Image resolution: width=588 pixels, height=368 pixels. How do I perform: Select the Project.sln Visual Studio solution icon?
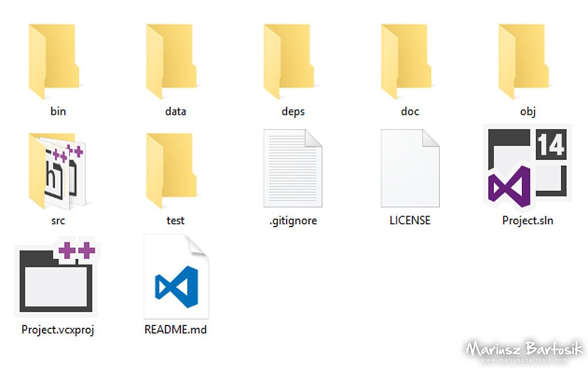[x=527, y=166]
